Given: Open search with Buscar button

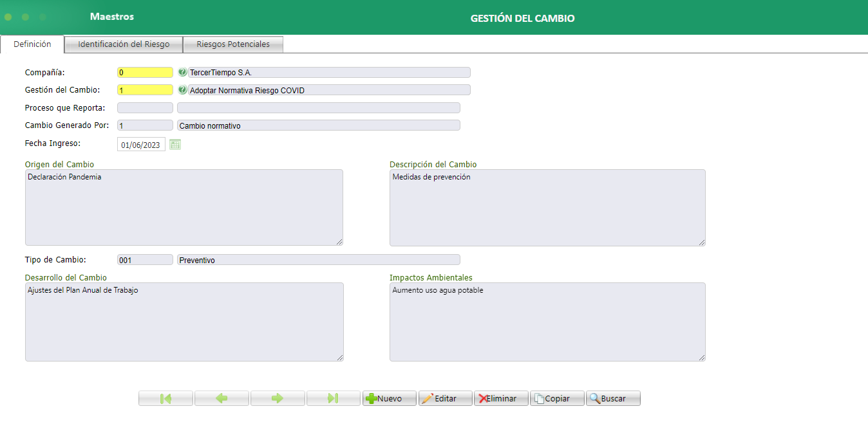Looking at the screenshot, I should pos(614,398).
